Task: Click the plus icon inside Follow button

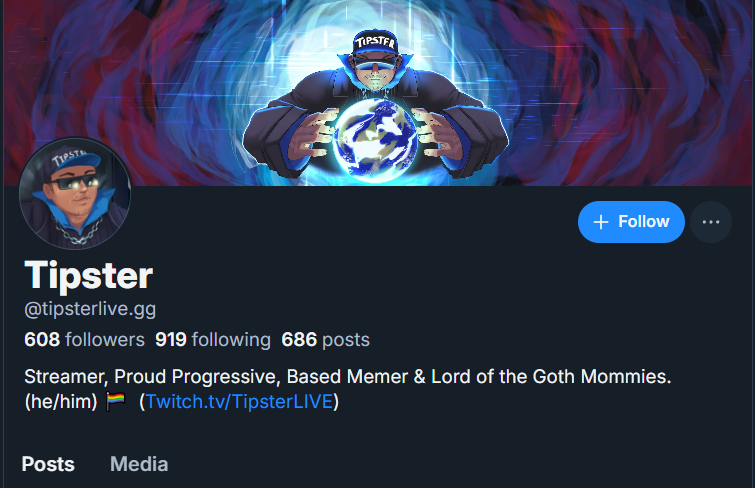Action: pos(600,222)
